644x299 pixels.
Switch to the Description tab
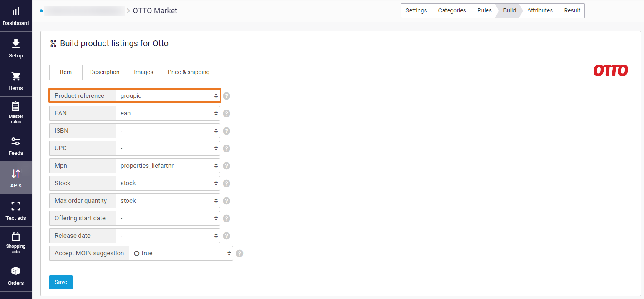pyautogui.click(x=105, y=72)
